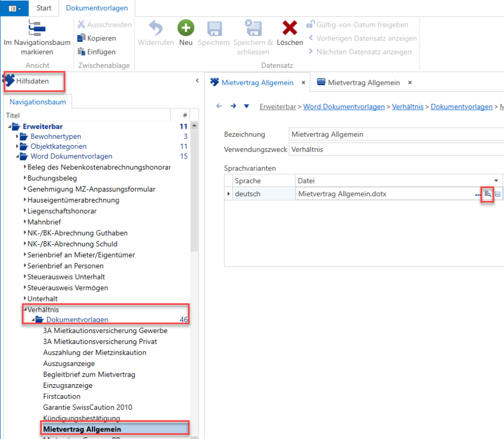
Task: Click the Ausschneiden scissors icon
Action: tap(81, 24)
